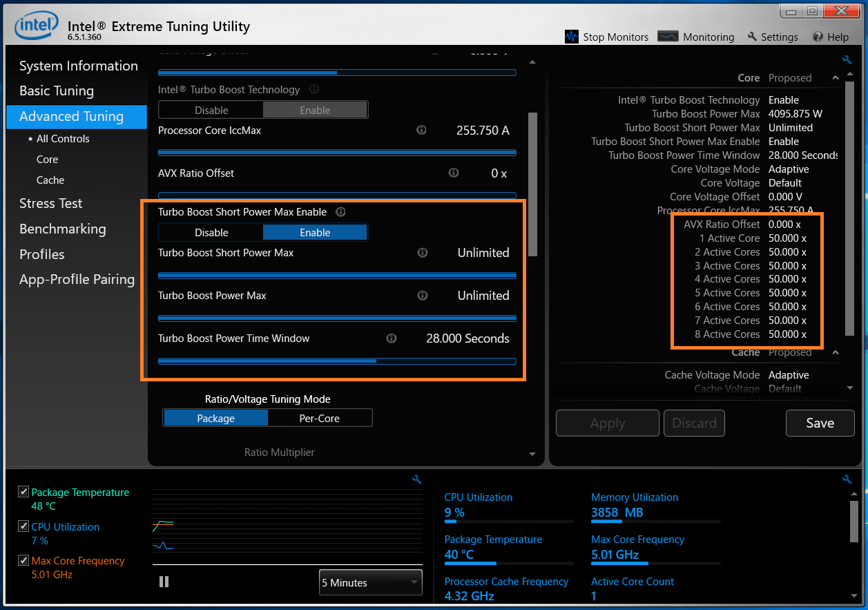The image size is (868, 610).
Task: Toggle the Max Core Frequency monitor checkbox
Action: [24, 560]
